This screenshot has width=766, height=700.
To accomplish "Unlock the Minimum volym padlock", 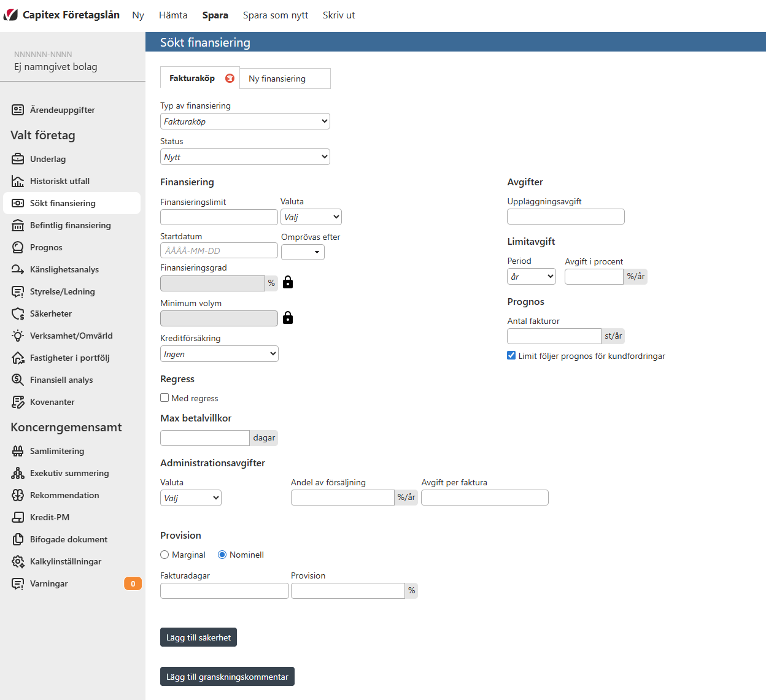I will click(288, 318).
